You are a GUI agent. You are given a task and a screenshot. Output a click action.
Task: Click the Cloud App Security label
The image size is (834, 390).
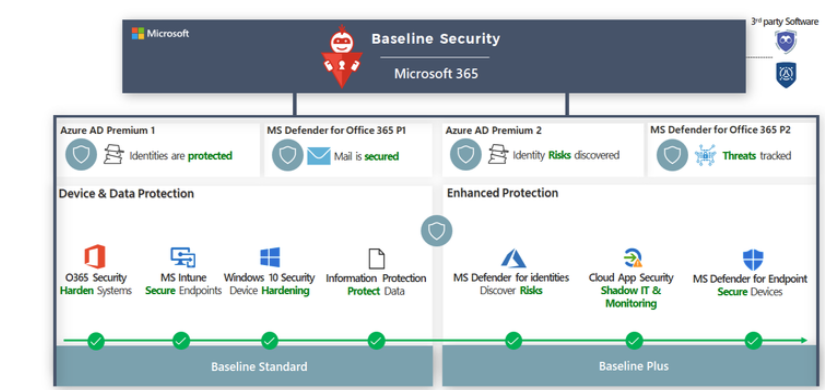[631, 278]
